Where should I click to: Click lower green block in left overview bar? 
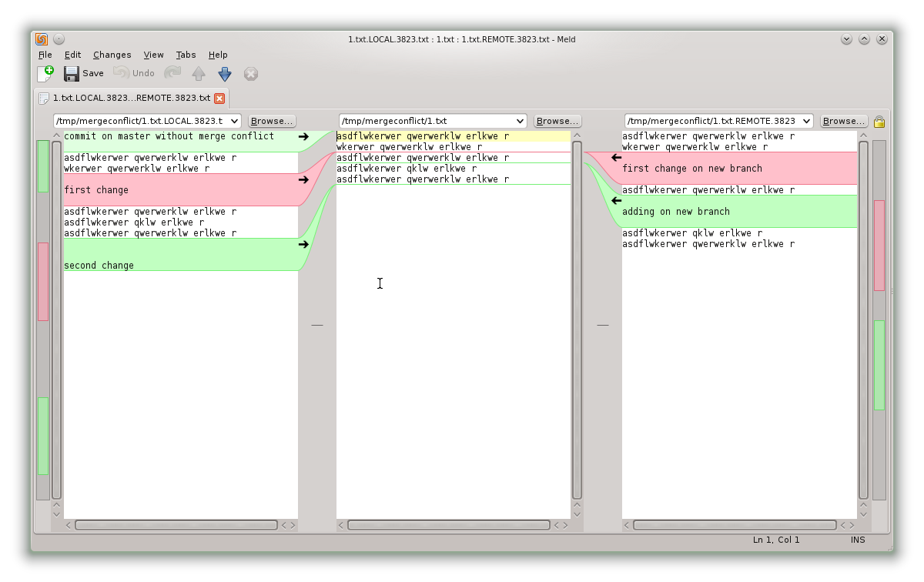43,436
